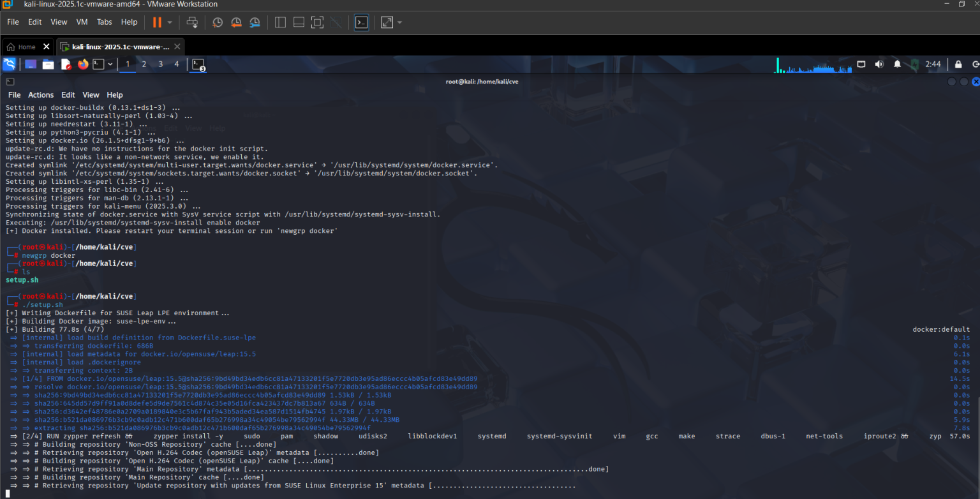The image size is (980, 499).
Task: Open a new terminal from the panel
Action: [98, 64]
